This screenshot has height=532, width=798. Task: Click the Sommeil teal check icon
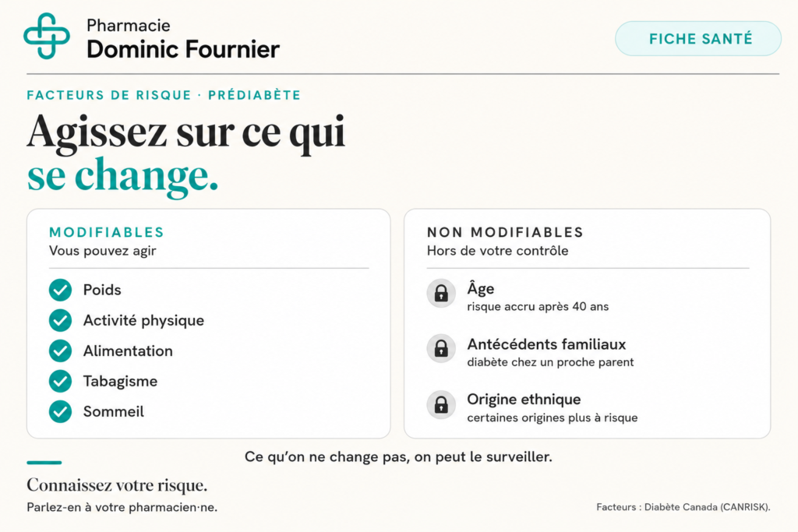pyautogui.click(x=60, y=412)
